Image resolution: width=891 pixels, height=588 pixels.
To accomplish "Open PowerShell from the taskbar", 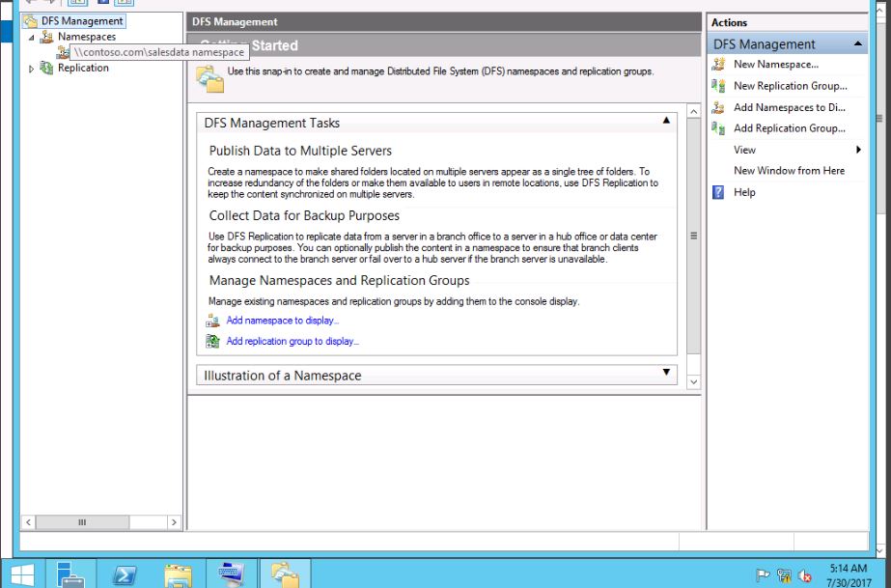I will point(125,574).
